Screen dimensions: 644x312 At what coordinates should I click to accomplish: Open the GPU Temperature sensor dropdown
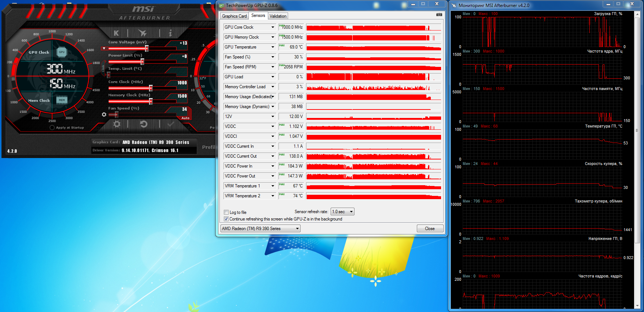273,47
